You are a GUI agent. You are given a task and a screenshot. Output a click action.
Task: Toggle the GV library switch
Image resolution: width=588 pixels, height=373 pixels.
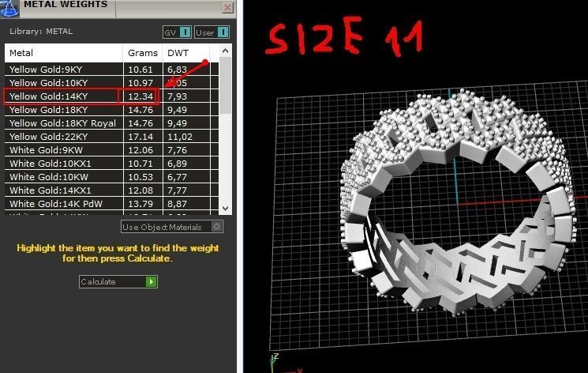tap(177, 32)
